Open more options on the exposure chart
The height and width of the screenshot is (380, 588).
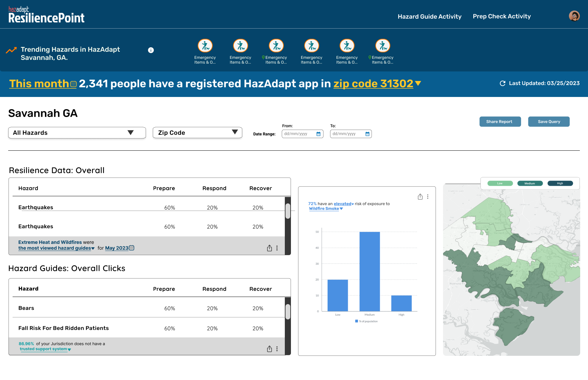(x=428, y=197)
